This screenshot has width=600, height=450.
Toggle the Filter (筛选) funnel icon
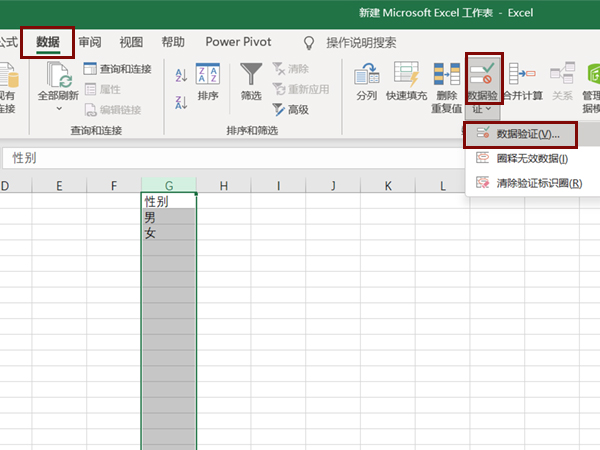(x=251, y=80)
